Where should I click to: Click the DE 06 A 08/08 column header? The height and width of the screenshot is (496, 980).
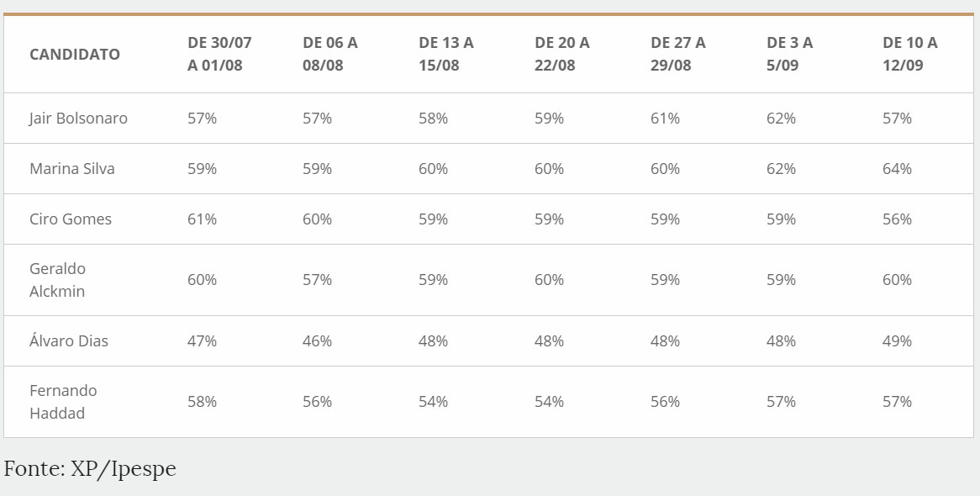[330, 54]
